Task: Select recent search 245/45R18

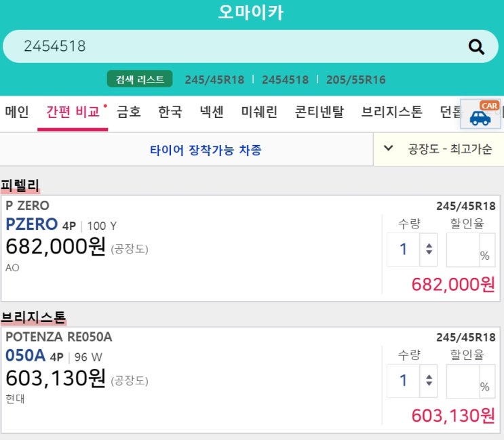Action: [x=214, y=80]
